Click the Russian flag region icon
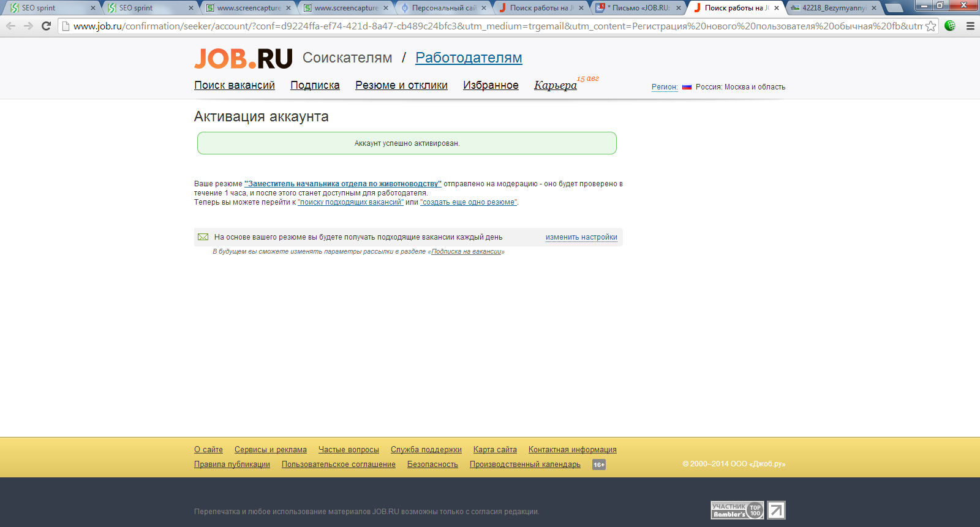Screen dimensions: 980x527 [x=687, y=87]
